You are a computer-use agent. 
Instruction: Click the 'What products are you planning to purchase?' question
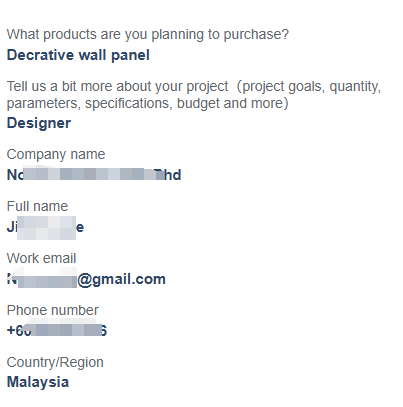pos(148,35)
